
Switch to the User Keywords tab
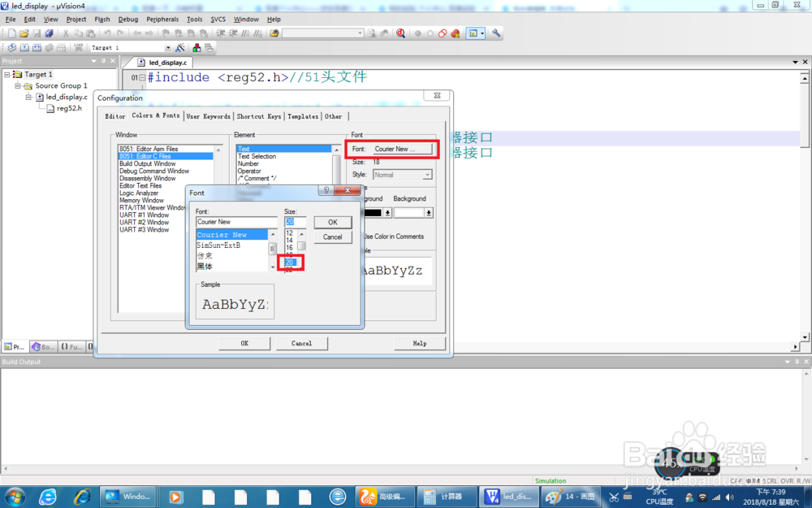pyautogui.click(x=208, y=116)
